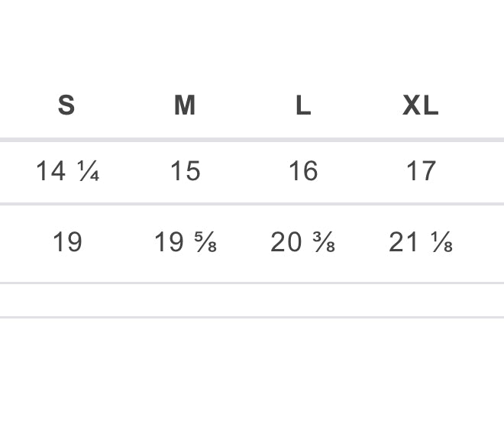Click the 14 ¼ measurement cell
This screenshot has height=427, width=504.
67,172
